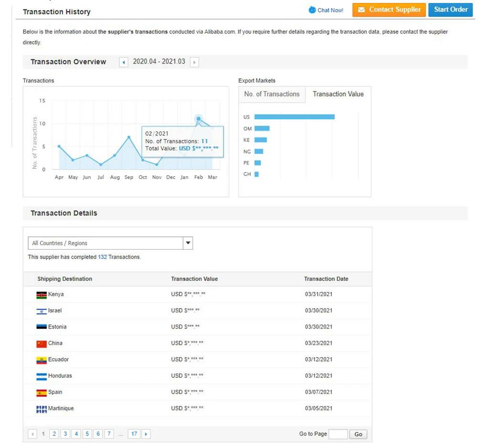The image size is (484, 448).
Task: Click the dropdown arrow of country filter
Action: click(x=188, y=243)
